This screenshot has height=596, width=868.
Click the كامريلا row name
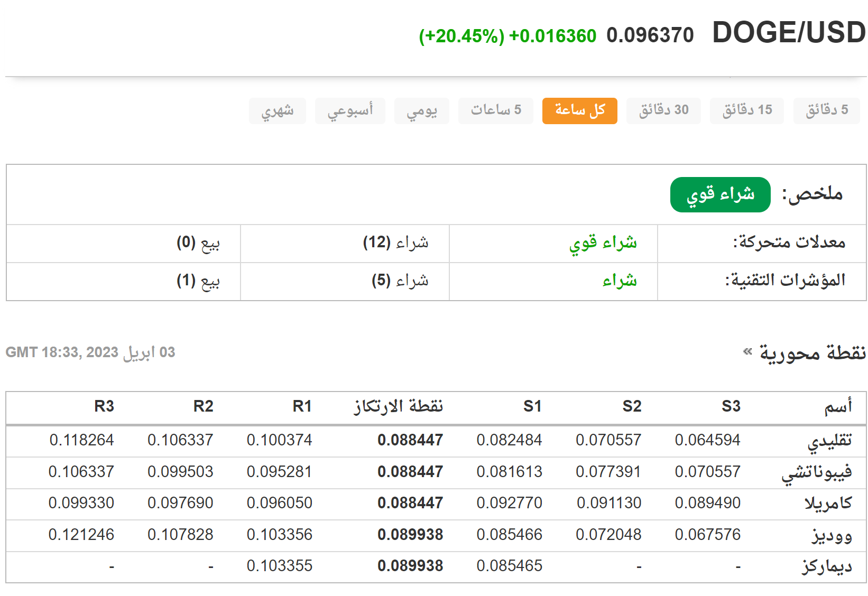828,503
